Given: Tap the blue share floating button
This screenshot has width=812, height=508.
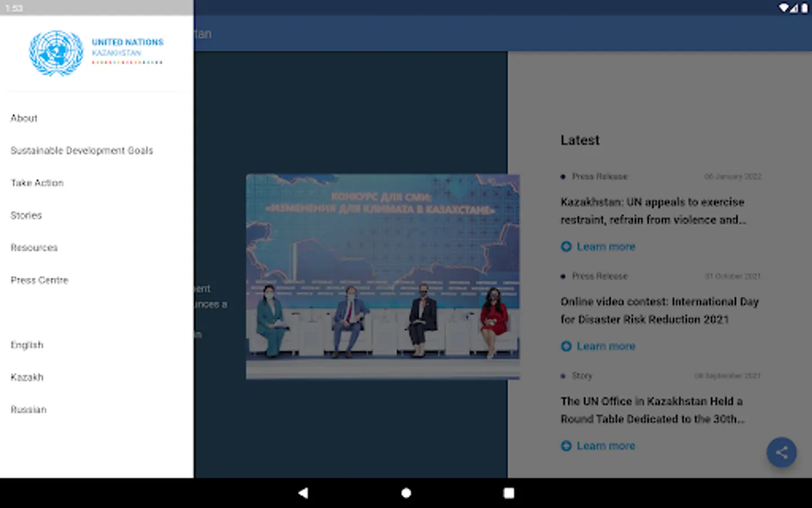Looking at the screenshot, I should point(782,452).
